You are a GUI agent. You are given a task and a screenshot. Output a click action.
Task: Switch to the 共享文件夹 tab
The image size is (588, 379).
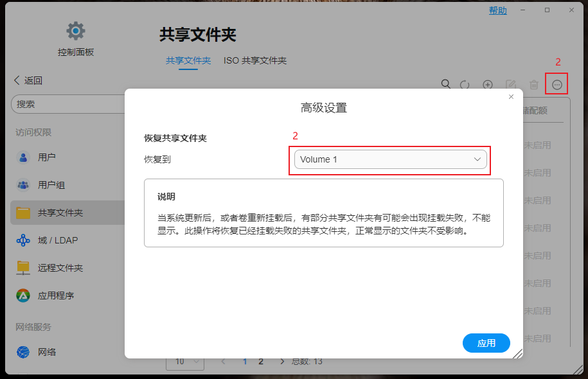188,61
